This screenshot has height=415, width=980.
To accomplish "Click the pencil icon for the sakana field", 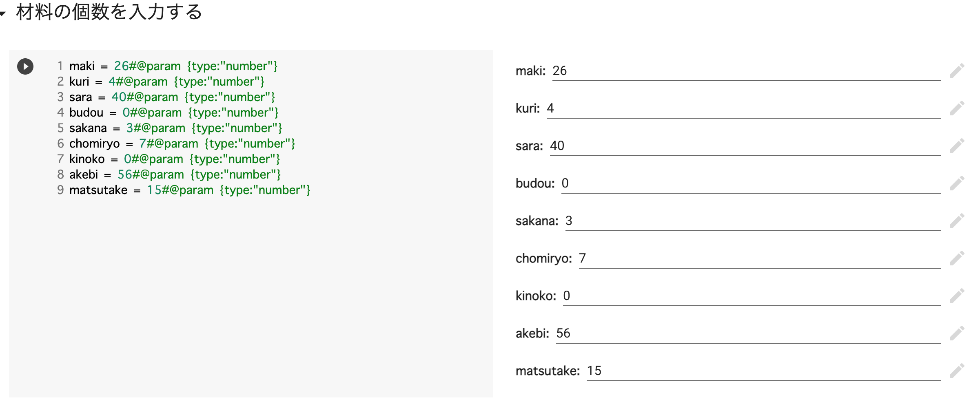I will click(957, 221).
